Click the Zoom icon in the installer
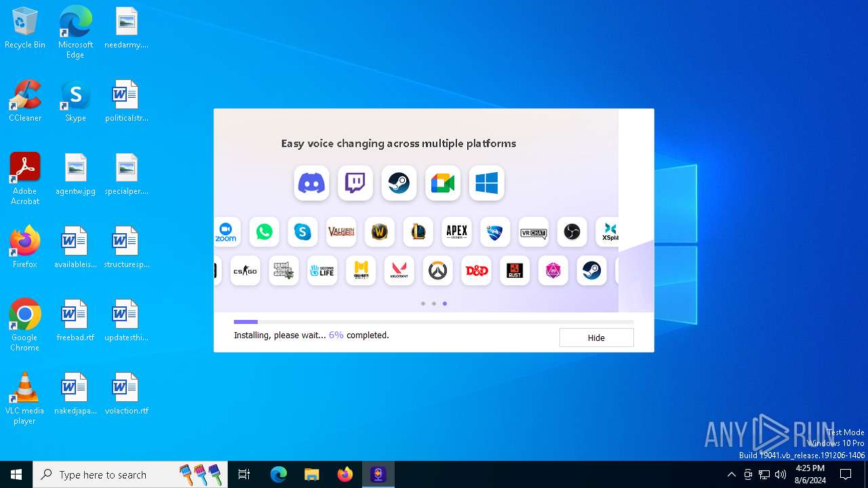This screenshot has width=868, height=488. [x=226, y=232]
